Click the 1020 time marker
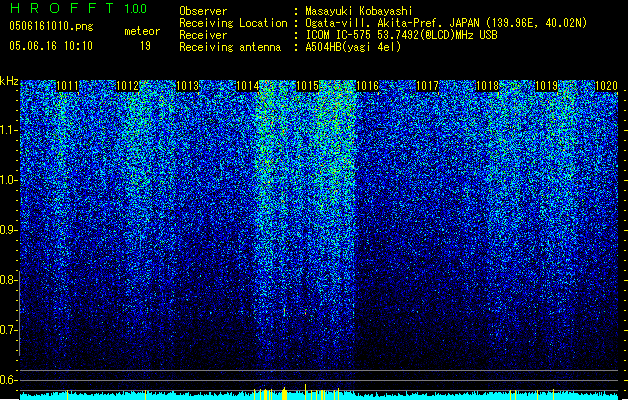This screenshot has height=400, width=629. coord(606,86)
